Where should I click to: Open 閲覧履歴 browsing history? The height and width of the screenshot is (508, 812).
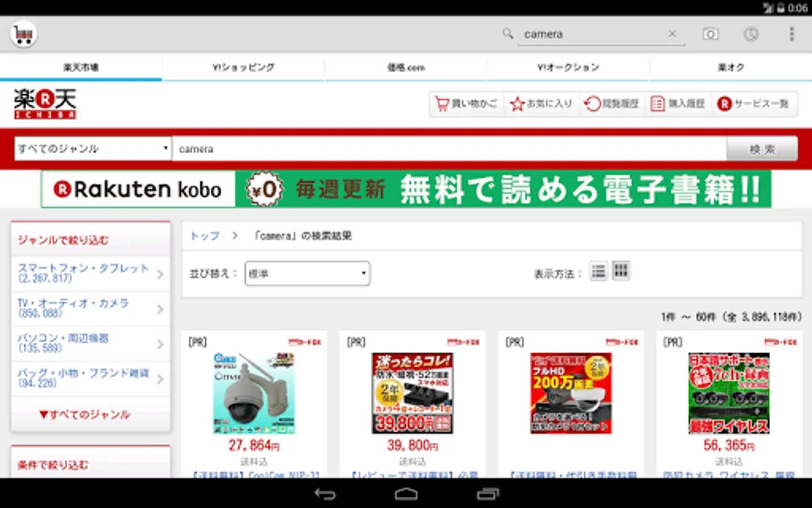611,104
